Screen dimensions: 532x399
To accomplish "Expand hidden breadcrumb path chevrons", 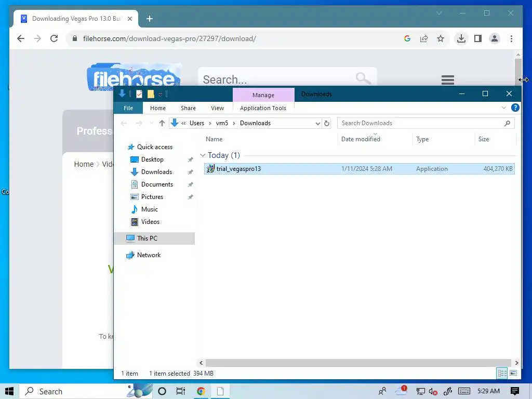I will pyautogui.click(x=183, y=123).
